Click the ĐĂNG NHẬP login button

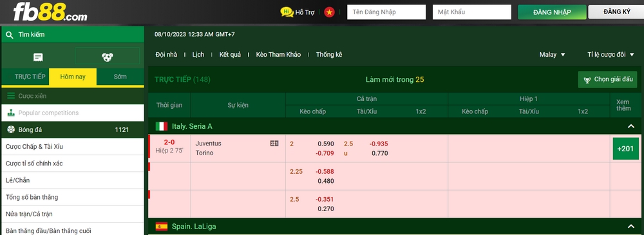(x=552, y=12)
